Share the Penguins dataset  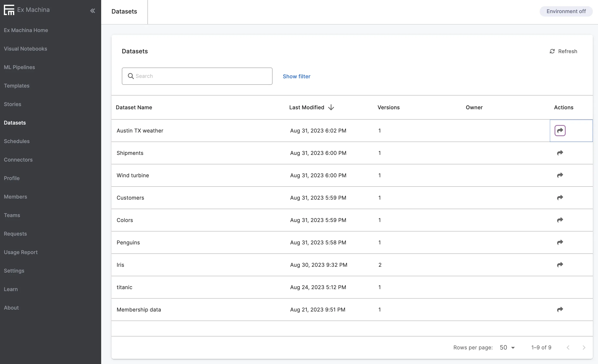(560, 242)
